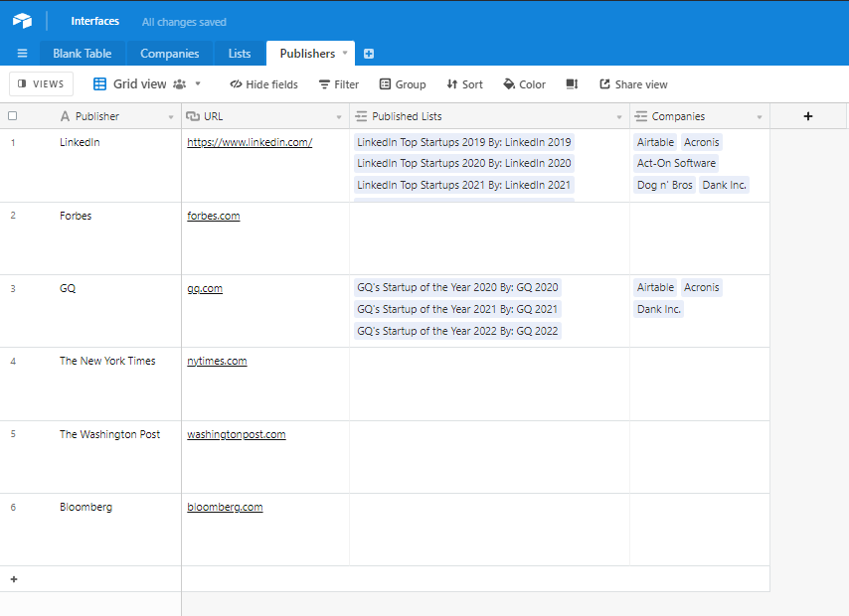Open the Grid view options dropdown arrow
This screenshot has width=849, height=616.
[x=198, y=83]
